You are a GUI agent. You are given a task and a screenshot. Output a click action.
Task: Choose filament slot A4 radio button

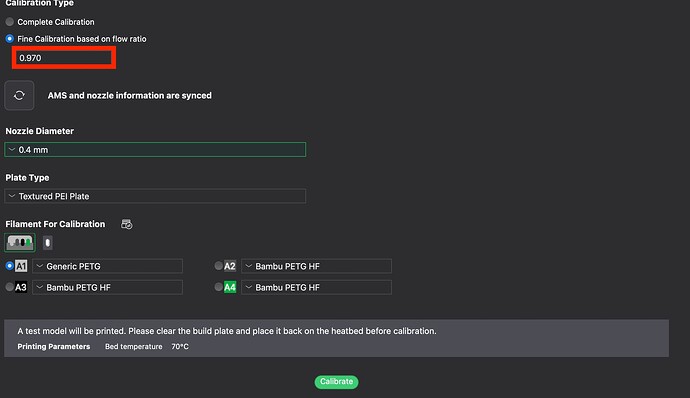(x=218, y=287)
